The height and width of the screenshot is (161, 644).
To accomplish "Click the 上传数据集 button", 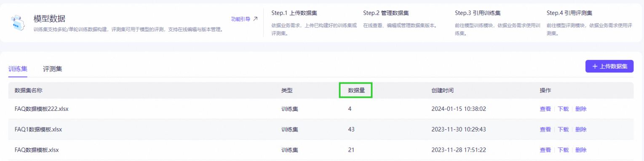I will (x=609, y=66).
